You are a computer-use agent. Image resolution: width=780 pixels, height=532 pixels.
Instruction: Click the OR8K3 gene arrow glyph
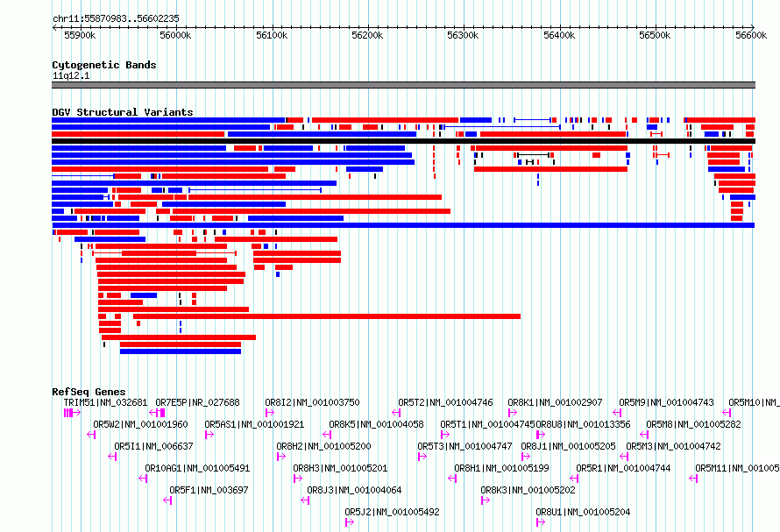(x=486, y=500)
